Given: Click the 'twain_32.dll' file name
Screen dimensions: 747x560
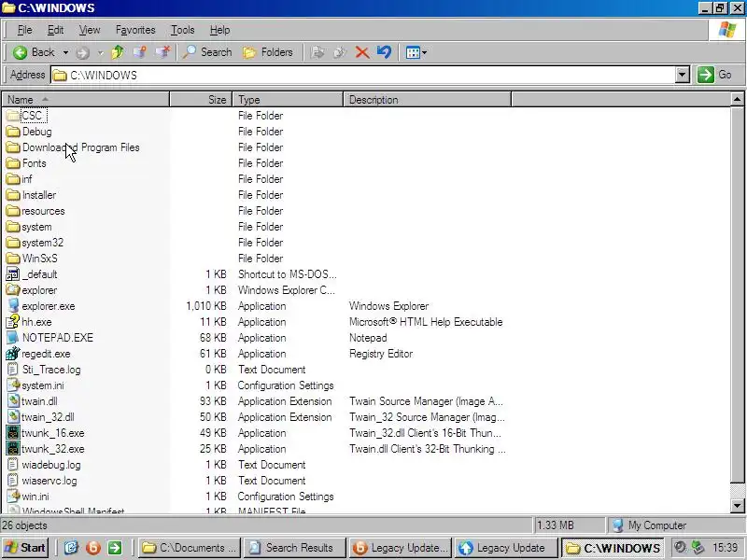Looking at the screenshot, I should [x=49, y=417].
